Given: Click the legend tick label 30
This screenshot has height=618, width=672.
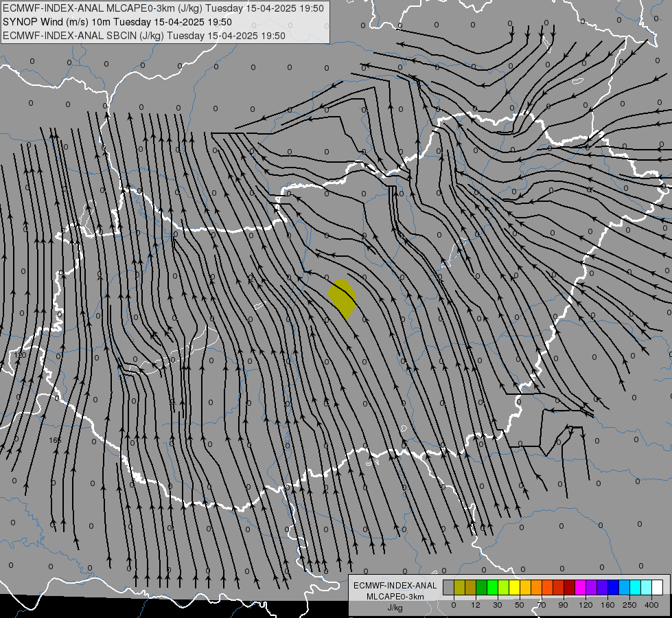Looking at the screenshot, I should 498,605.
